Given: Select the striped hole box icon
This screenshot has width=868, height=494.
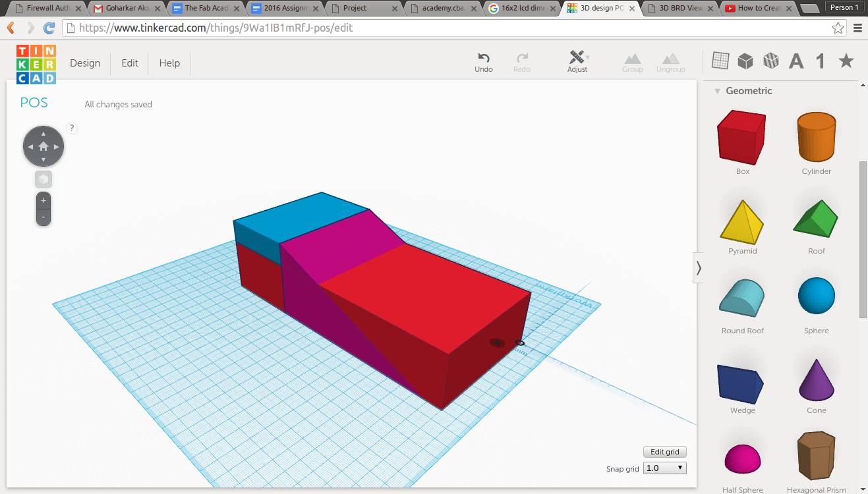Looking at the screenshot, I should [x=771, y=61].
